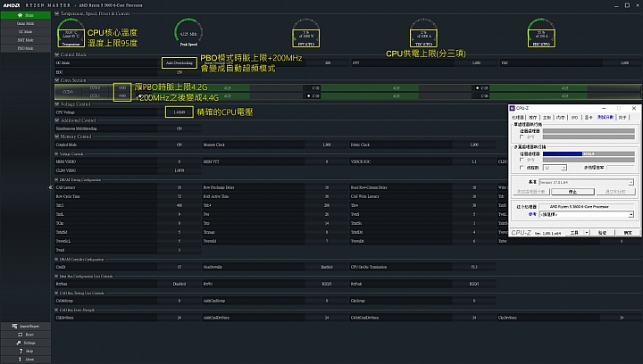Tick the threads count checkbox in CPU-Z
This screenshot has width=643, height=364.
[522, 168]
